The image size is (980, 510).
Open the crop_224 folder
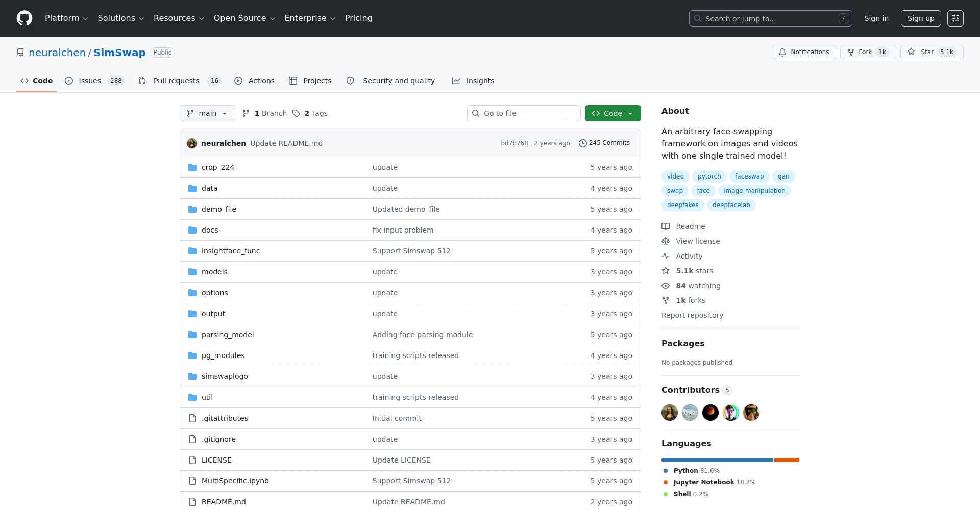tap(217, 167)
